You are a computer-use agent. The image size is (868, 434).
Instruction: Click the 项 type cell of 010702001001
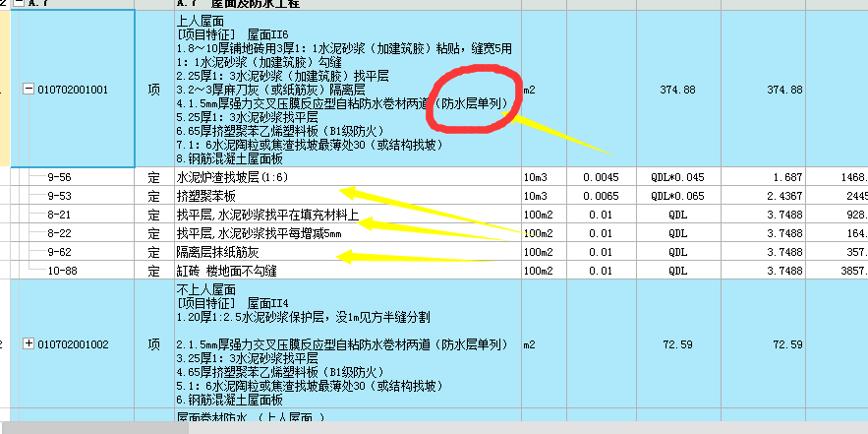point(154,90)
